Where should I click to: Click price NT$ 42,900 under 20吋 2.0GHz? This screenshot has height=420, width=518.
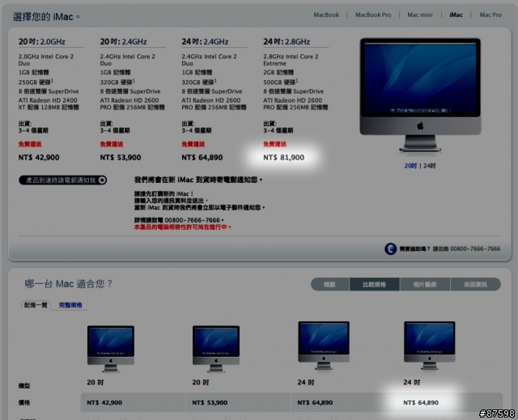click(39, 158)
